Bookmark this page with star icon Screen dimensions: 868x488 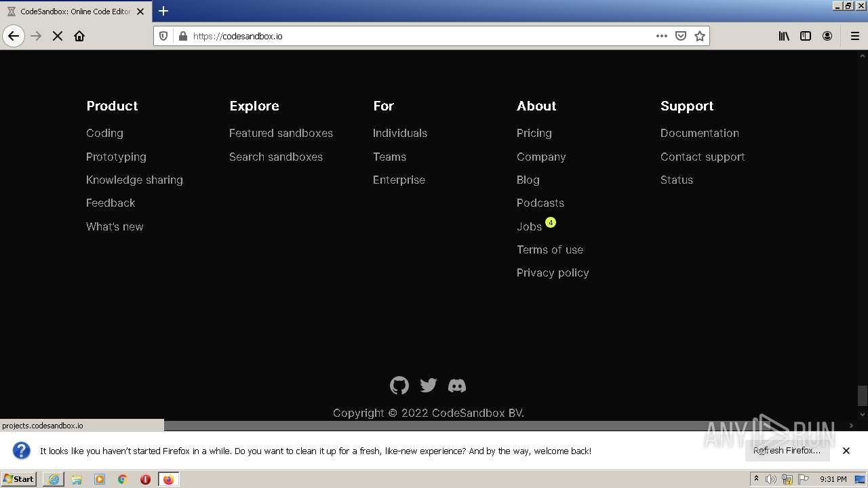tap(700, 36)
